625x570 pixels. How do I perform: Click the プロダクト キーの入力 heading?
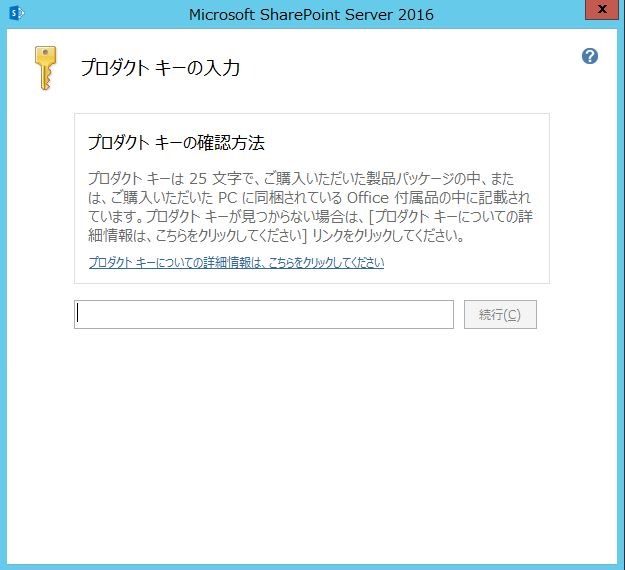click(160, 68)
